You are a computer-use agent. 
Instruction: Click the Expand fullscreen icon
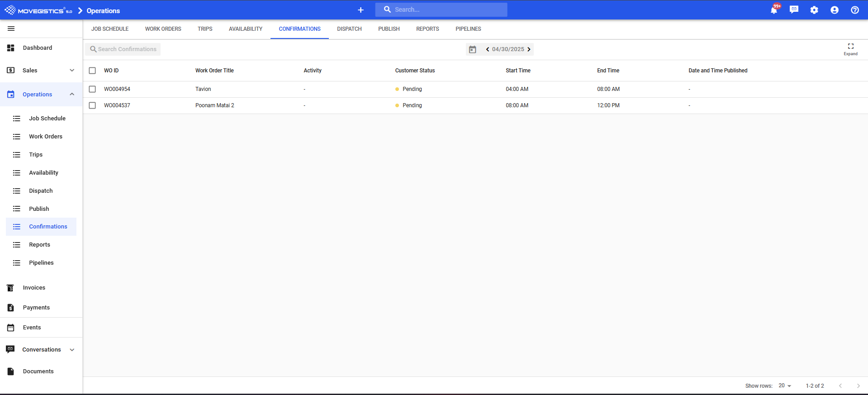[x=850, y=49]
